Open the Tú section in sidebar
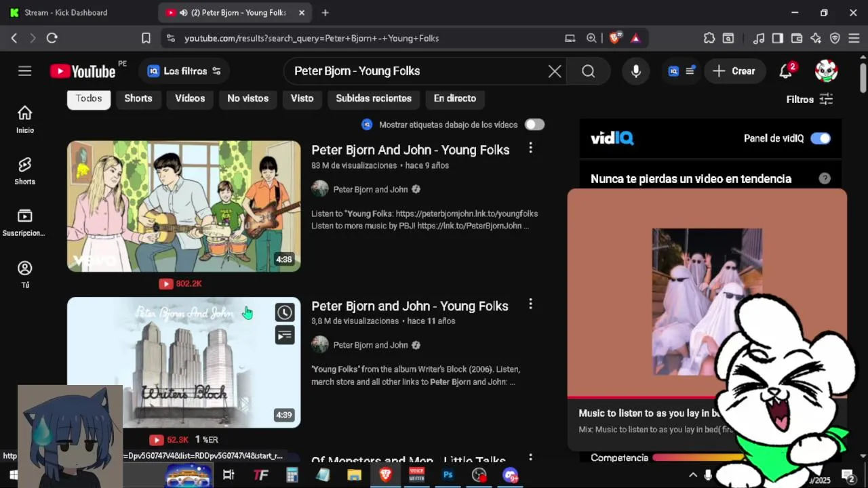This screenshot has height=488, width=868. pos(25,274)
